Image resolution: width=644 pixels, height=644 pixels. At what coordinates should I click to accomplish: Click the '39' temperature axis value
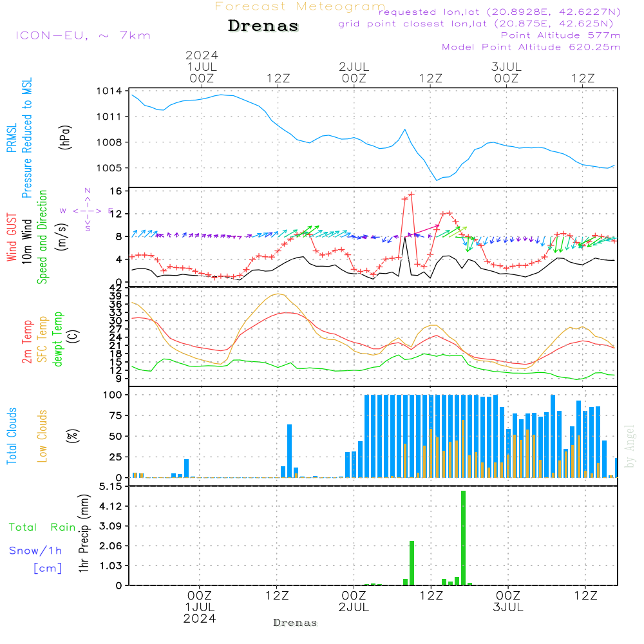[x=116, y=296]
